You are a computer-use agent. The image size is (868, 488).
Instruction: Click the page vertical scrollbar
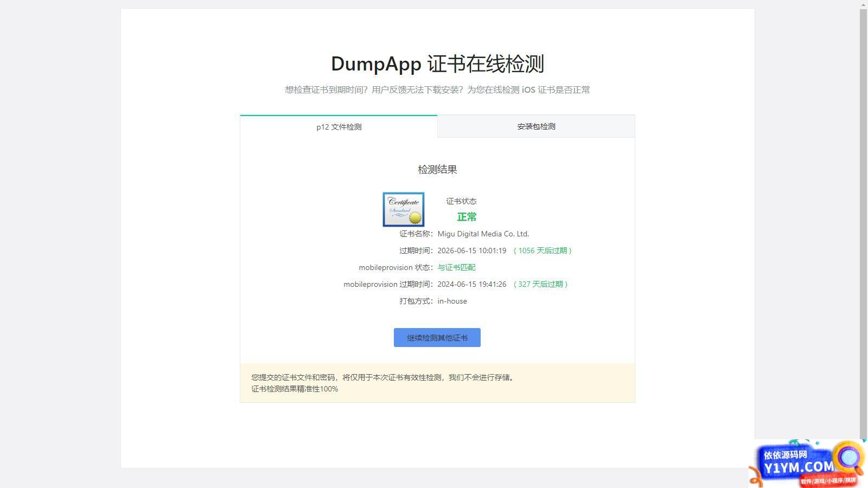pyautogui.click(x=864, y=223)
